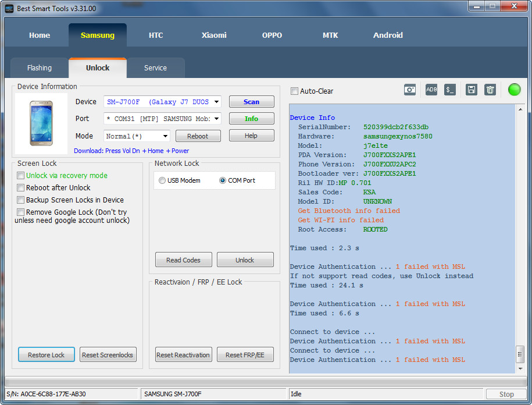Clear the log with the trash icon
532x405 pixels.
click(x=490, y=90)
